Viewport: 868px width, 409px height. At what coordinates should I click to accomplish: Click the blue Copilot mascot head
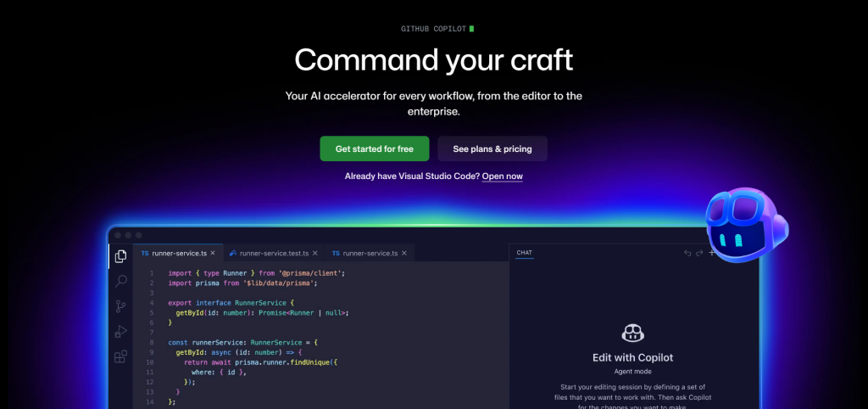[x=746, y=224]
